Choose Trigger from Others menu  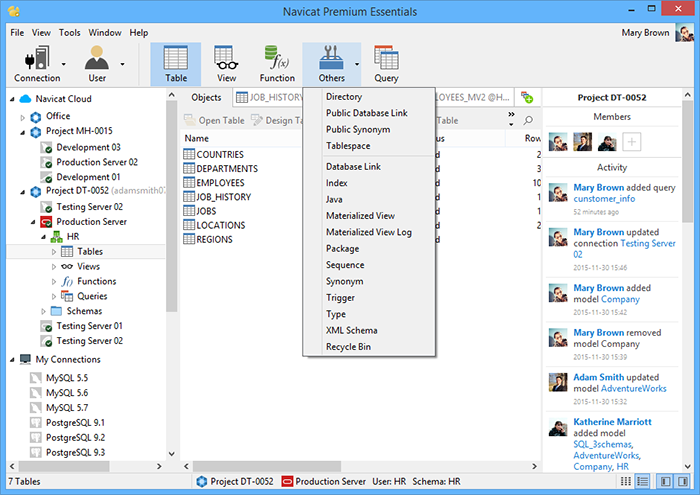point(340,298)
